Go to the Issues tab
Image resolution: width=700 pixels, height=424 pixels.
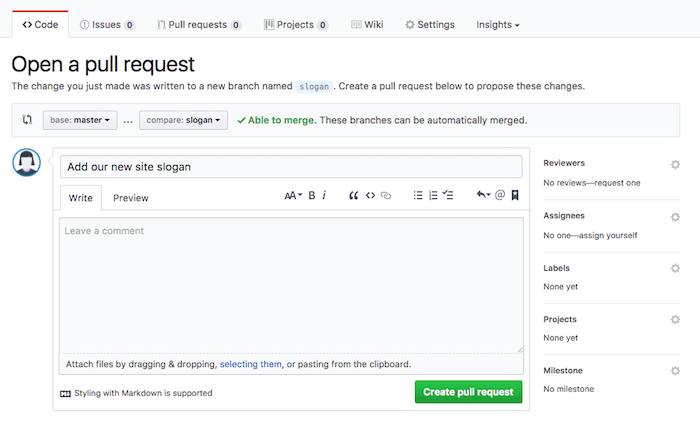pos(107,25)
